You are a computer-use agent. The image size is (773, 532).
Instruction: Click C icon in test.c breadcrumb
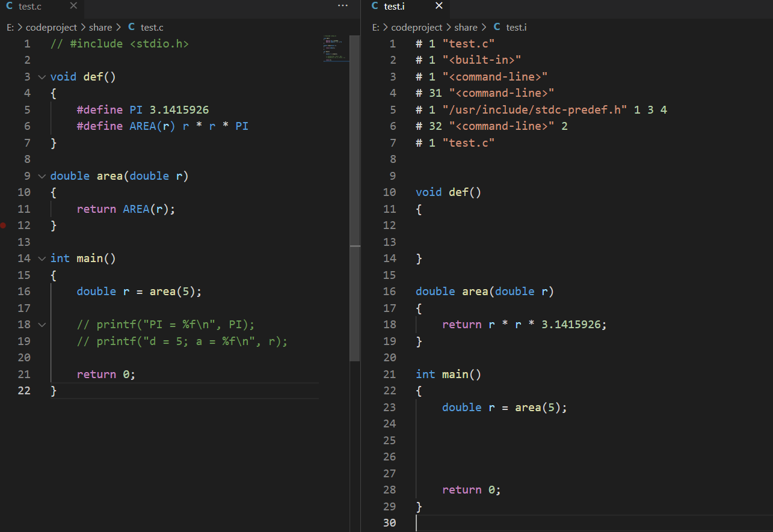(131, 27)
